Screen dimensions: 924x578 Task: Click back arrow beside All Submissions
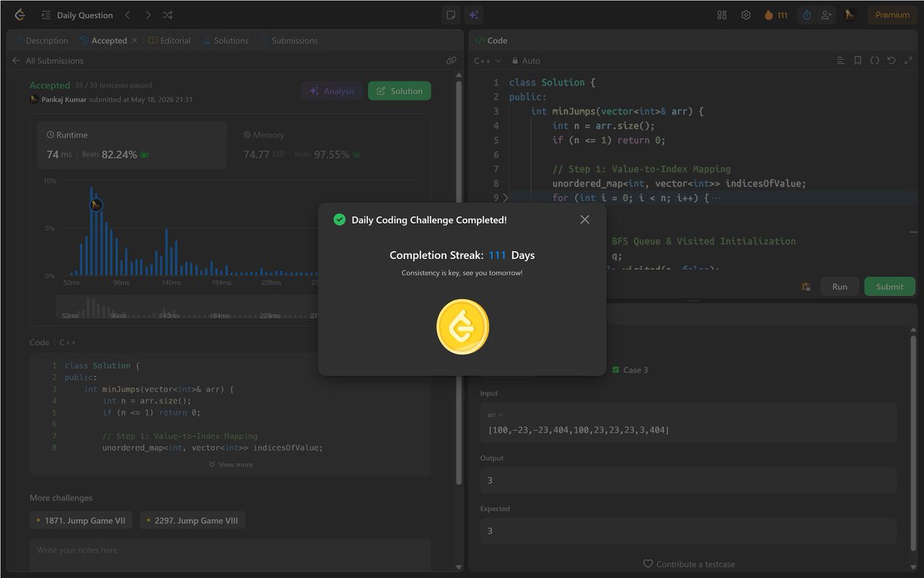[x=16, y=60]
